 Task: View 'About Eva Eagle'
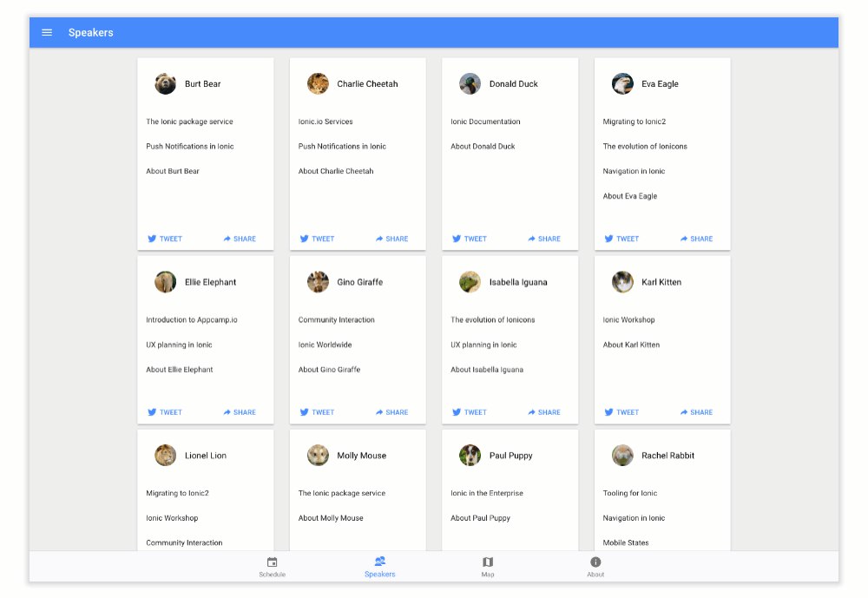pyautogui.click(x=630, y=196)
